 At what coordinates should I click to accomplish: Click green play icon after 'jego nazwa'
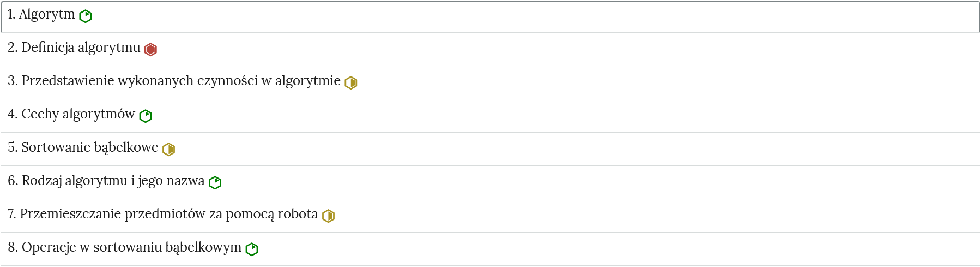[215, 183]
